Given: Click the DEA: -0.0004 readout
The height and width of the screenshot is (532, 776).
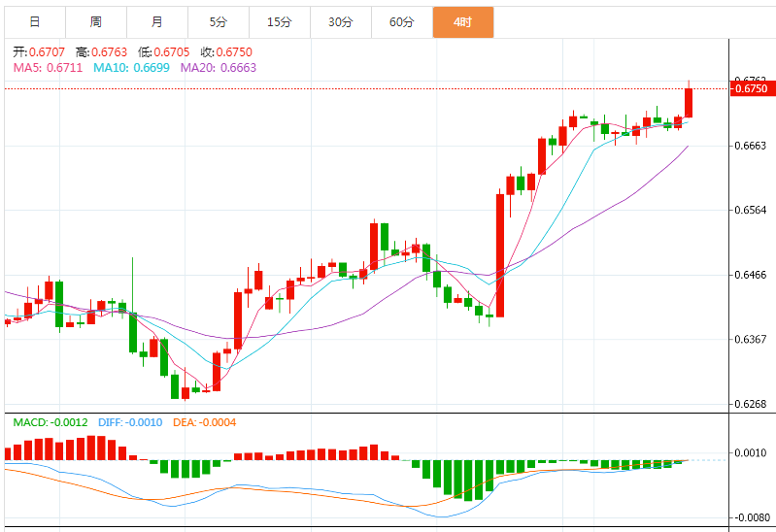Looking at the screenshot, I should [x=204, y=422].
